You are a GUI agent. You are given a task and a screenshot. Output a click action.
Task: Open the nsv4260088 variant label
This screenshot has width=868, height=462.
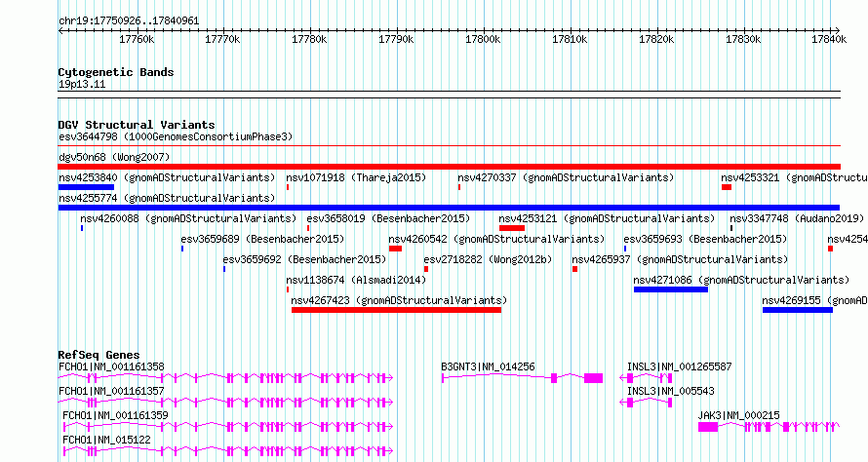[189, 218]
